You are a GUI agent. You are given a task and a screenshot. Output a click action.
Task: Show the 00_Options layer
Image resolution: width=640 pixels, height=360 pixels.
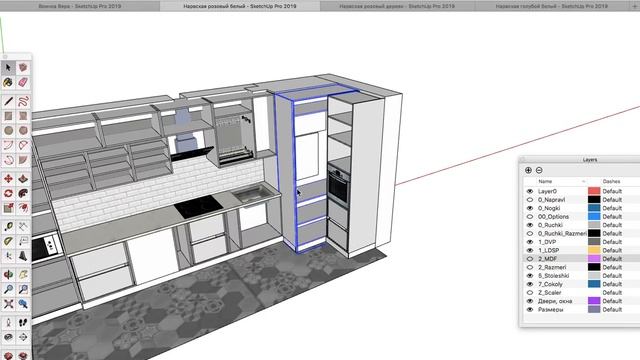click(x=530, y=217)
